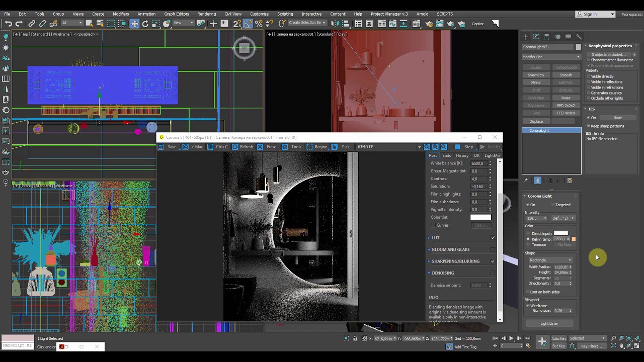Open Select by Name list
Screen dimensions: 644x362
100,24
